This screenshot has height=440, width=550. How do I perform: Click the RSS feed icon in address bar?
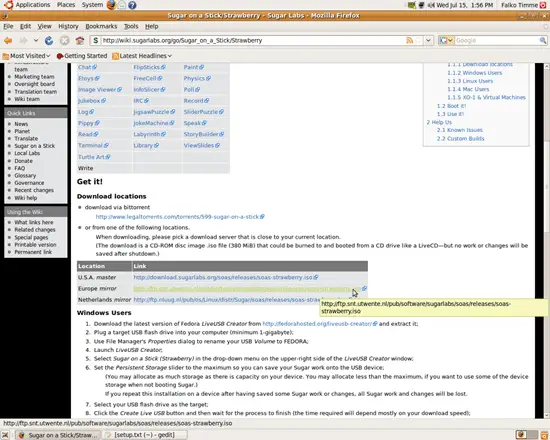tap(409, 40)
